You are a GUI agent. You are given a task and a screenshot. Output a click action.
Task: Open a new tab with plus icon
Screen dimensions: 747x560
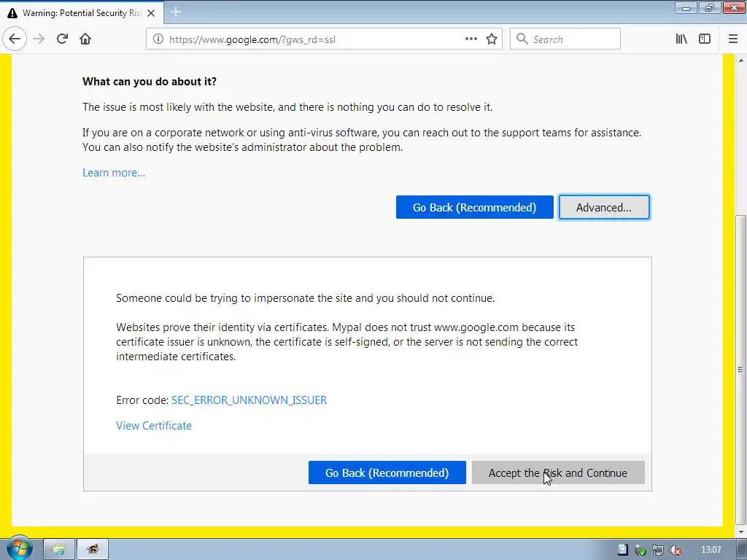point(176,12)
